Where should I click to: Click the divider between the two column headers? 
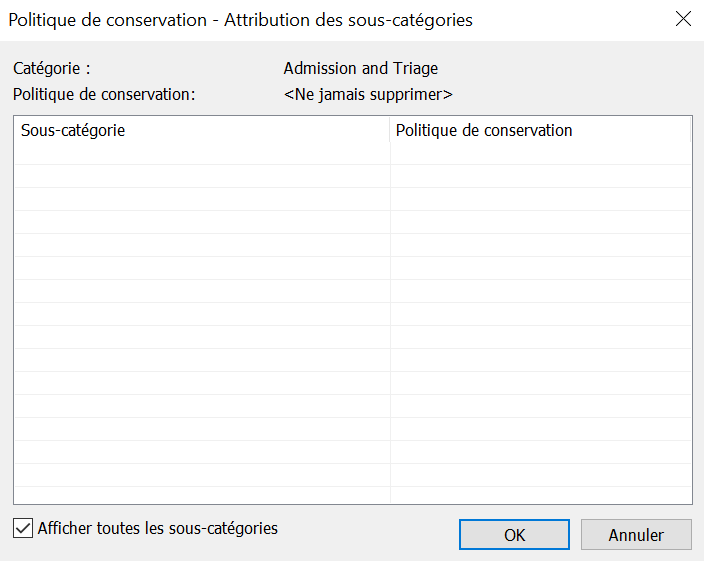390,131
